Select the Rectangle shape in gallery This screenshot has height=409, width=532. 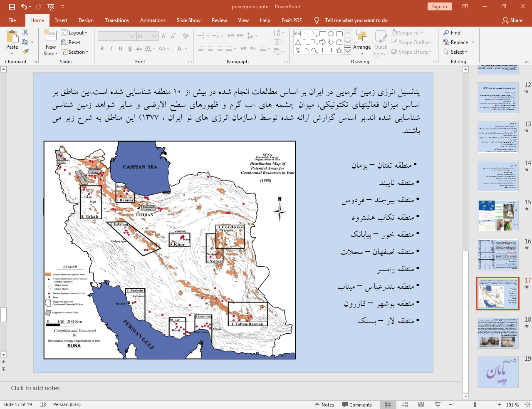[x=323, y=34]
